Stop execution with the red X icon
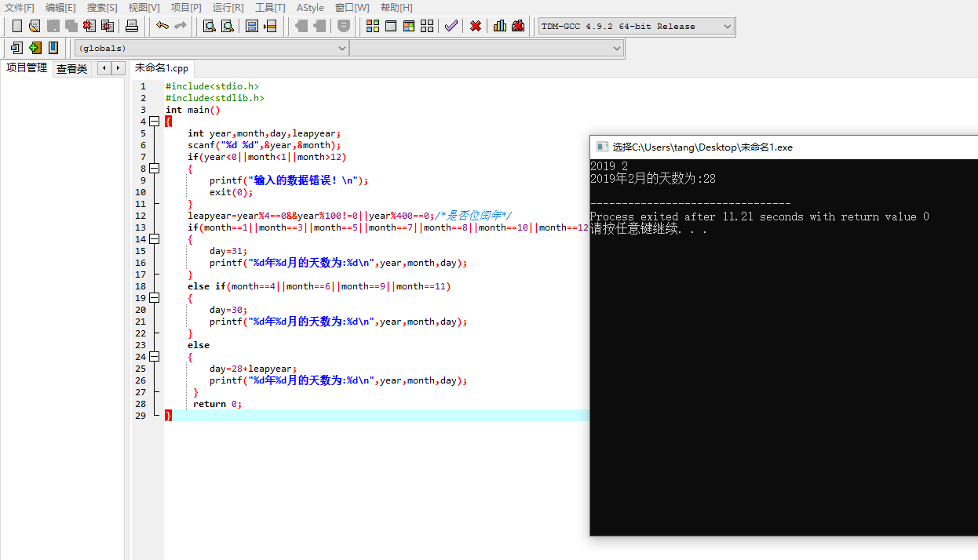 tap(476, 26)
